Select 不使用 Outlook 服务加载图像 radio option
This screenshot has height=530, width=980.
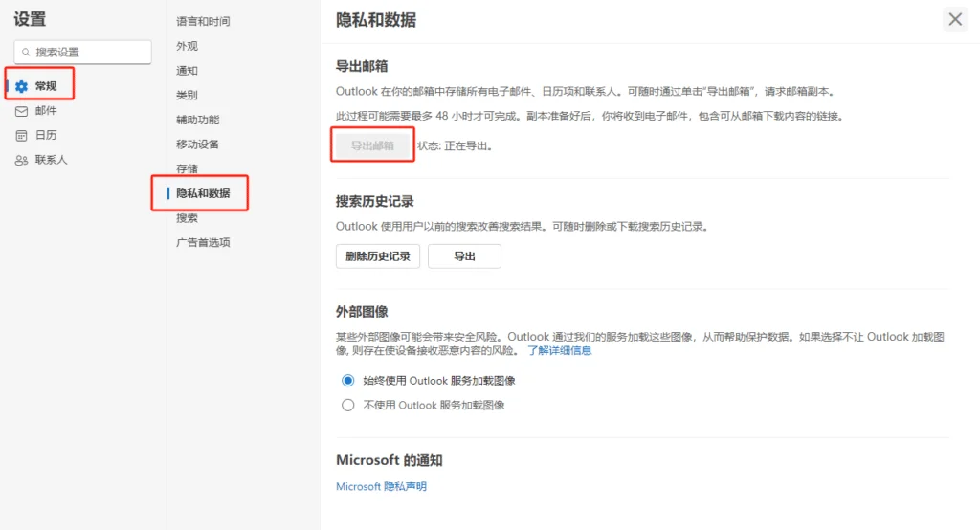coord(348,406)
